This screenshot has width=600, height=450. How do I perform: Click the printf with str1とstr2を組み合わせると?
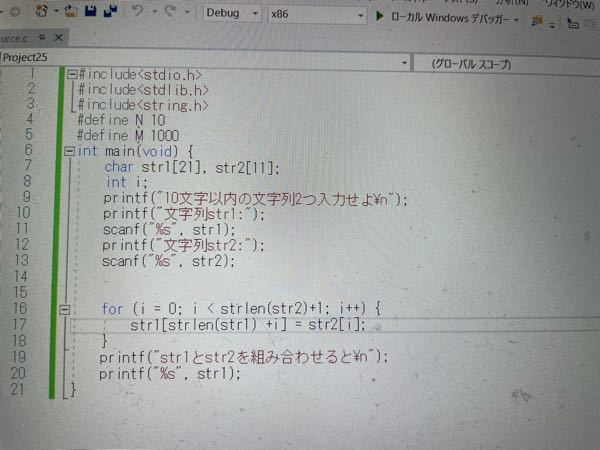point(243,357)
